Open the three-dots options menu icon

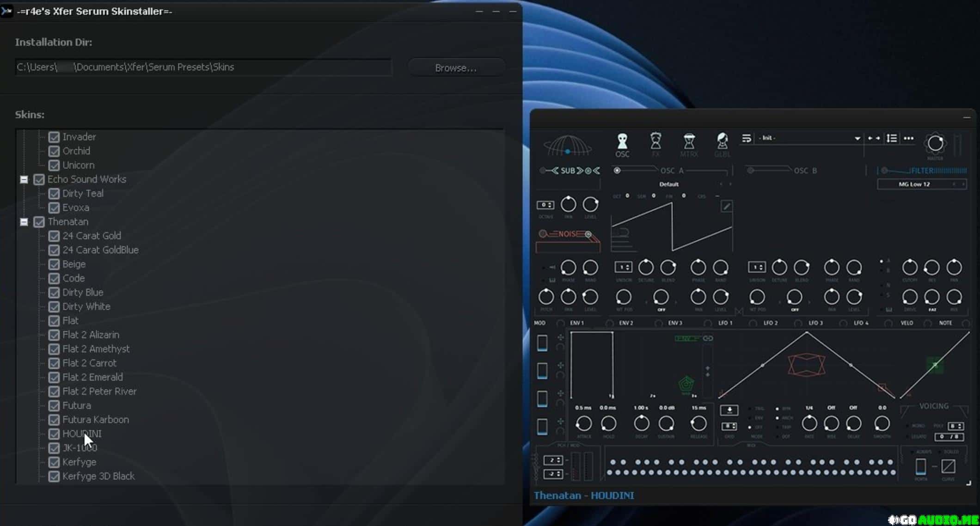908,138
